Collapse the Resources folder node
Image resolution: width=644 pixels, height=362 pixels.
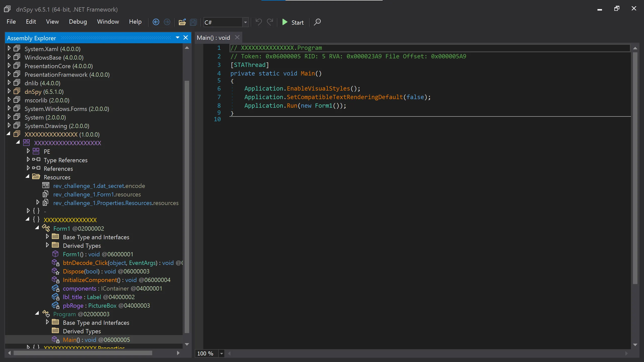(x=27, y=177)
